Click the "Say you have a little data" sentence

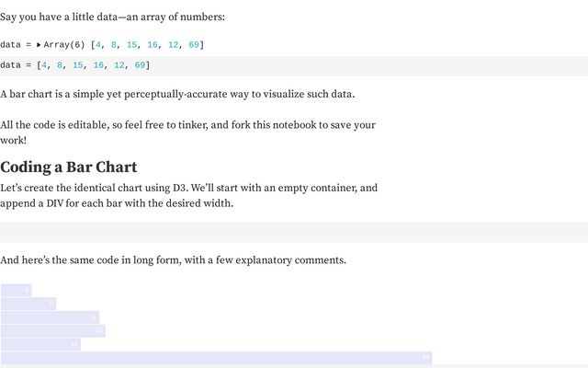112,17
